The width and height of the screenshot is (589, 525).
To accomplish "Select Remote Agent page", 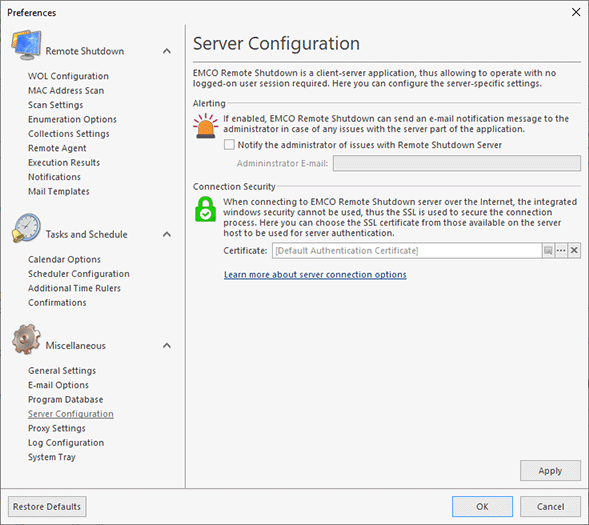I will point(57,148).
